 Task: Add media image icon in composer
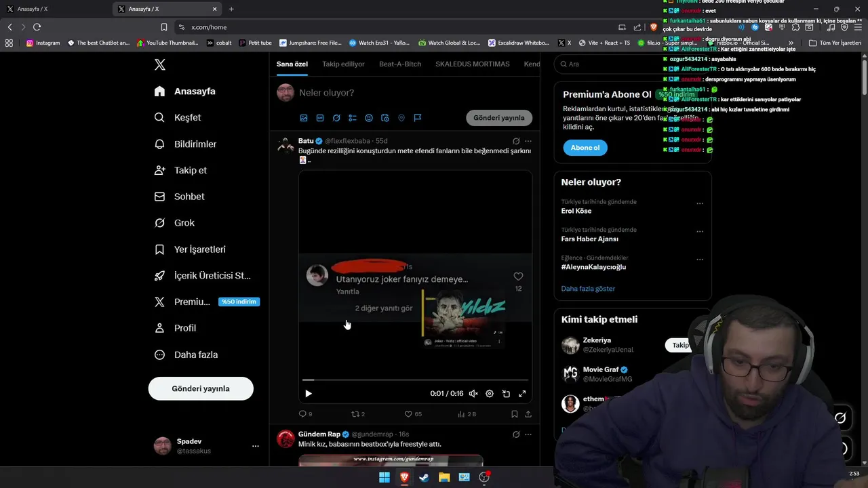click(x=304, y=118)
